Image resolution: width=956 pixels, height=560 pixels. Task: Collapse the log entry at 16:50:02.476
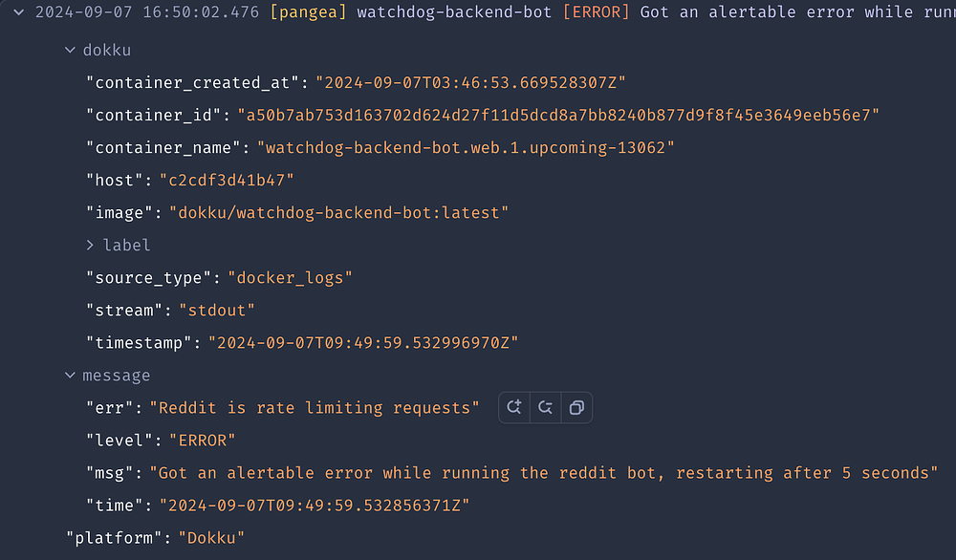coord(19,12)
